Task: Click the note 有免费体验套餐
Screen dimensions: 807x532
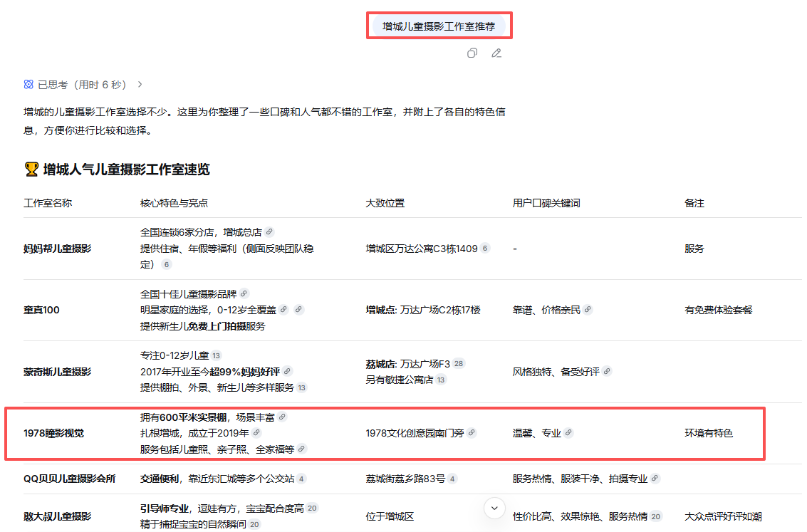Action: coord(719,311)
